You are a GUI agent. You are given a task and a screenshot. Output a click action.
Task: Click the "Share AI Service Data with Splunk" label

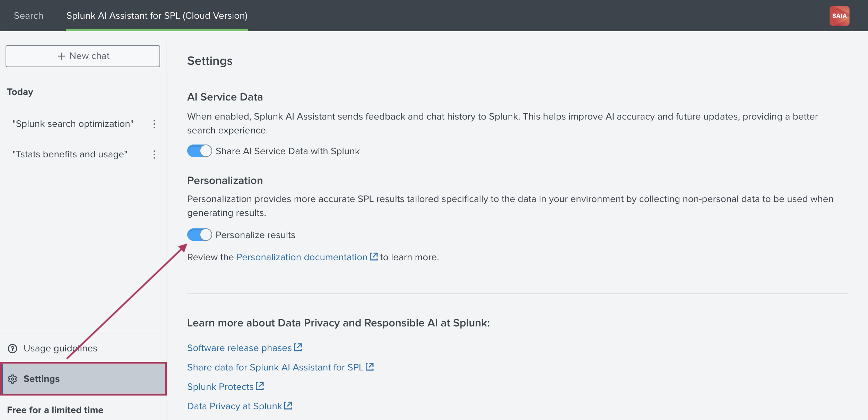pyautogui.click(x=288, y=151)
